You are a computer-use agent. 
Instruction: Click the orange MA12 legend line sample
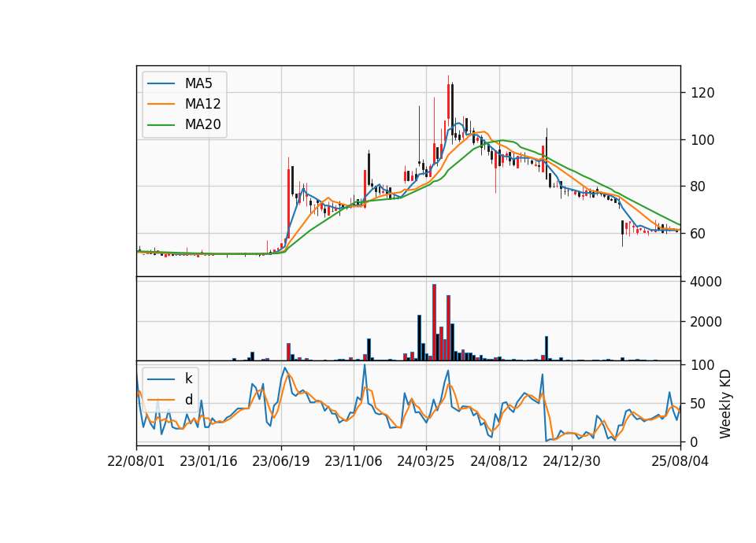161,104
